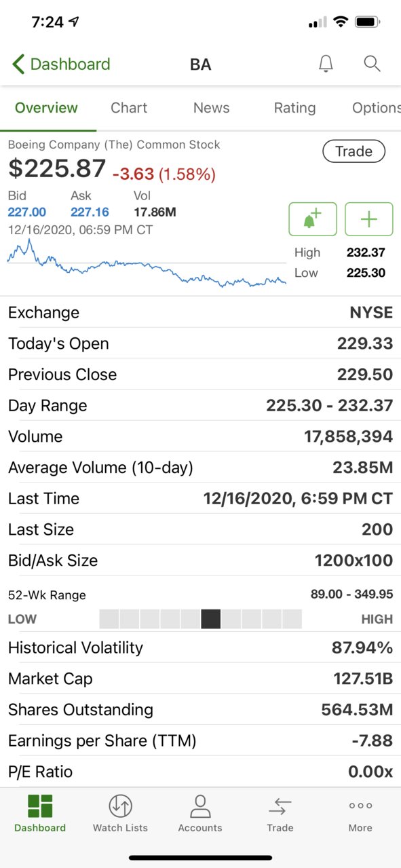Tap the intraday BA price chart

[147, 263]
